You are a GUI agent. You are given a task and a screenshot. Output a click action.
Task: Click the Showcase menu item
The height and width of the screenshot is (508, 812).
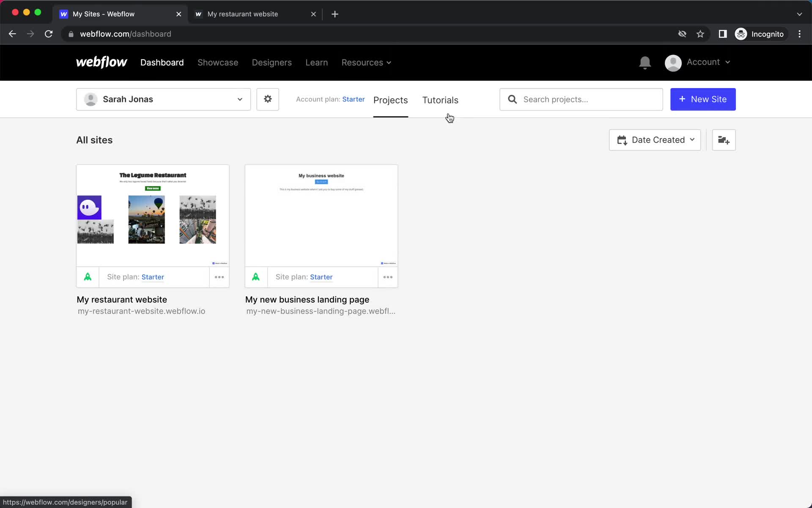[217, 63]
